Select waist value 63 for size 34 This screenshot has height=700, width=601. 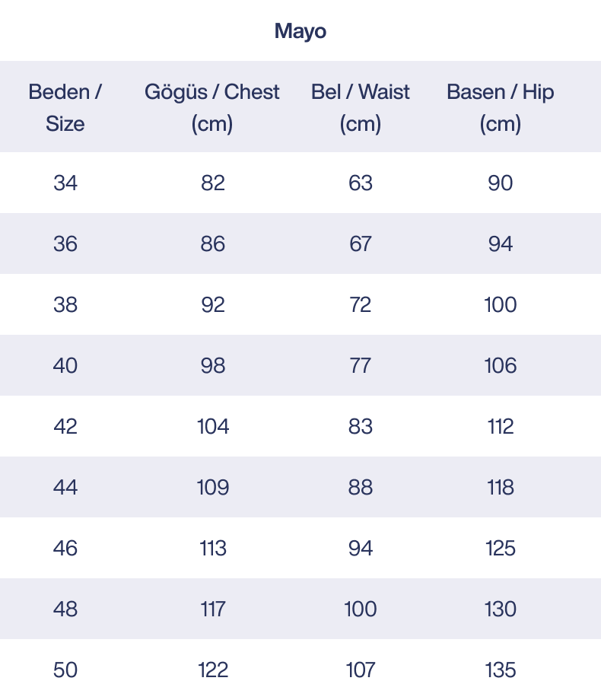click(361, 183)
